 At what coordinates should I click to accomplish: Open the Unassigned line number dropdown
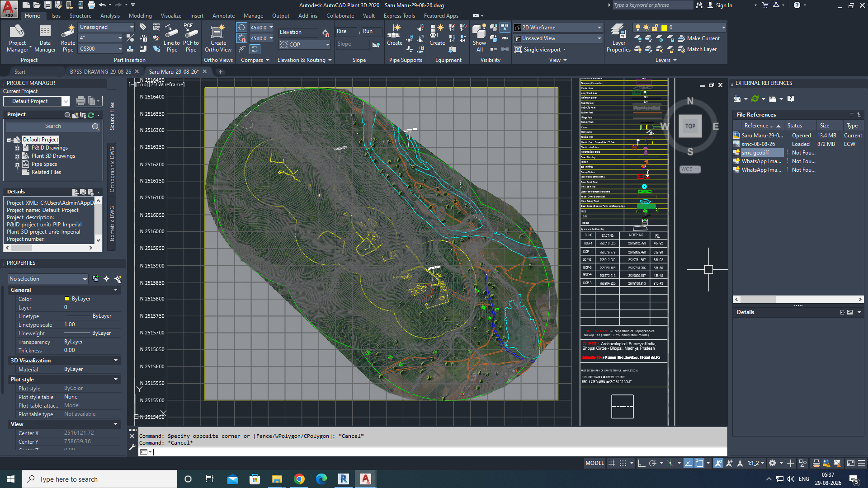tap(107, 27)
